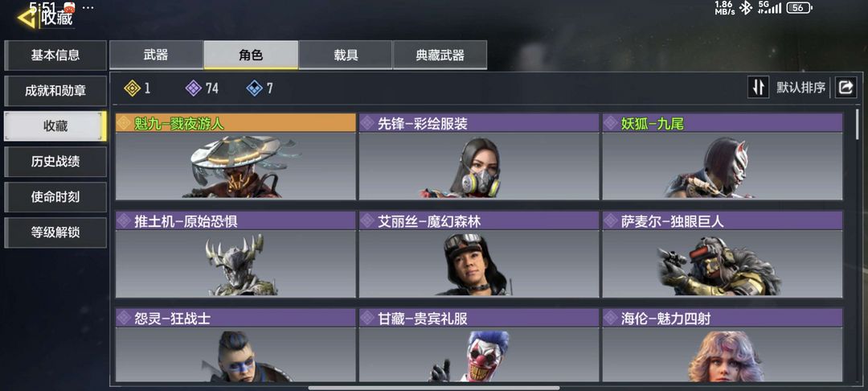Screen dimensions: 868x391
Task: Switch to the 载具 tab
Action: (x=346, y=55)
